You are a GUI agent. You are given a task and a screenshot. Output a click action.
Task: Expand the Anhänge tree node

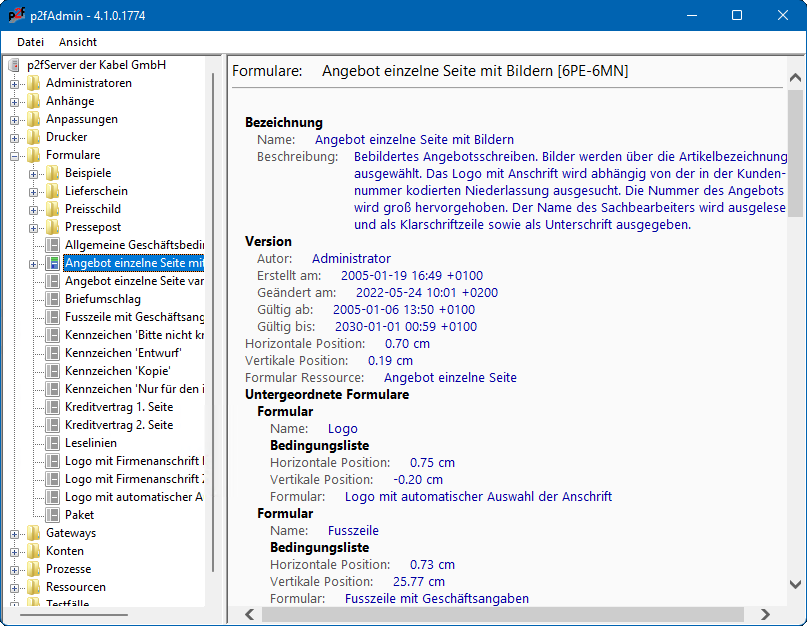tap(15, 101)
